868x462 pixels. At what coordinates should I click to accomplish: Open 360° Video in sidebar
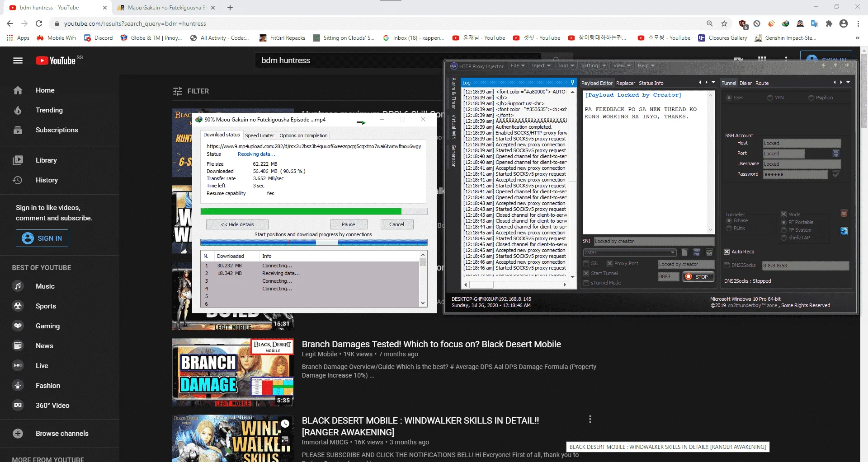pos(52,406)
